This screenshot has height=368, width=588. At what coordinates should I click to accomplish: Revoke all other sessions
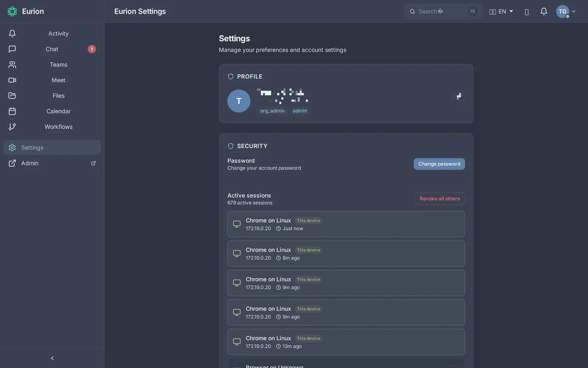(x=440, y=199)
